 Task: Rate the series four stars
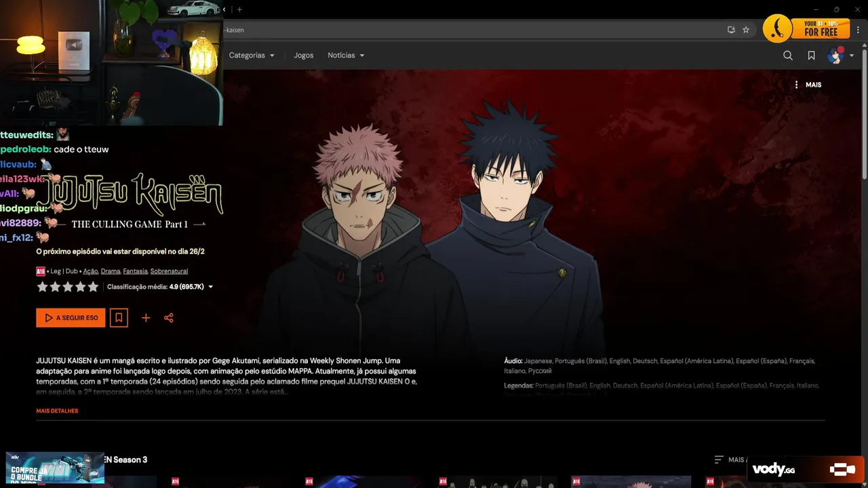click(x=80, y=287)
